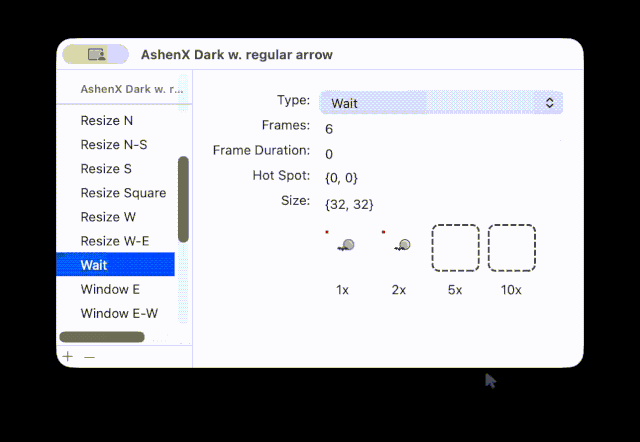Click the empty 5x image well
640x442 pixels.
pyautogui.click(x=456, y=248)
